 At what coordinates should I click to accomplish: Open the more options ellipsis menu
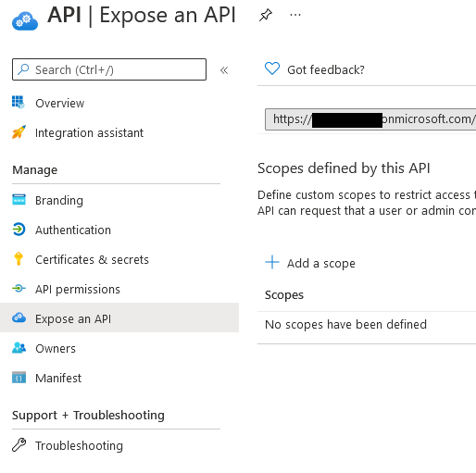(x=295, y=15)
